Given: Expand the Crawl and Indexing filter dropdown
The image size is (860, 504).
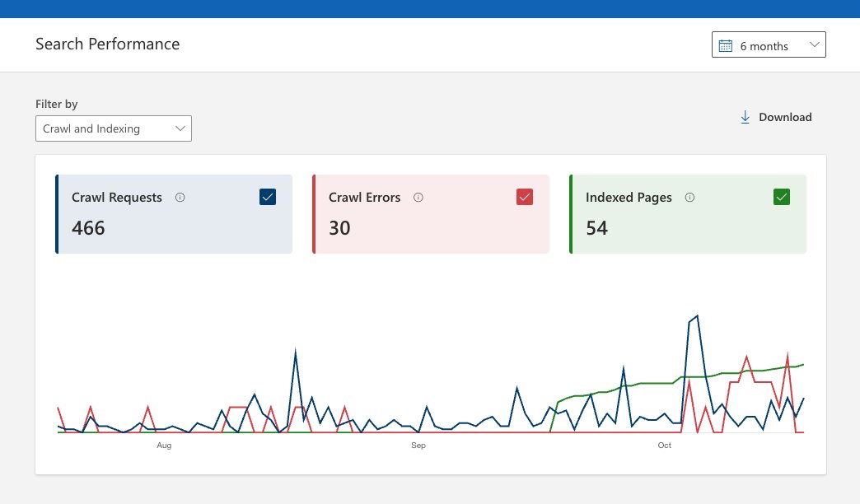Looking at the screenshot, I should [x=114, y=128].
